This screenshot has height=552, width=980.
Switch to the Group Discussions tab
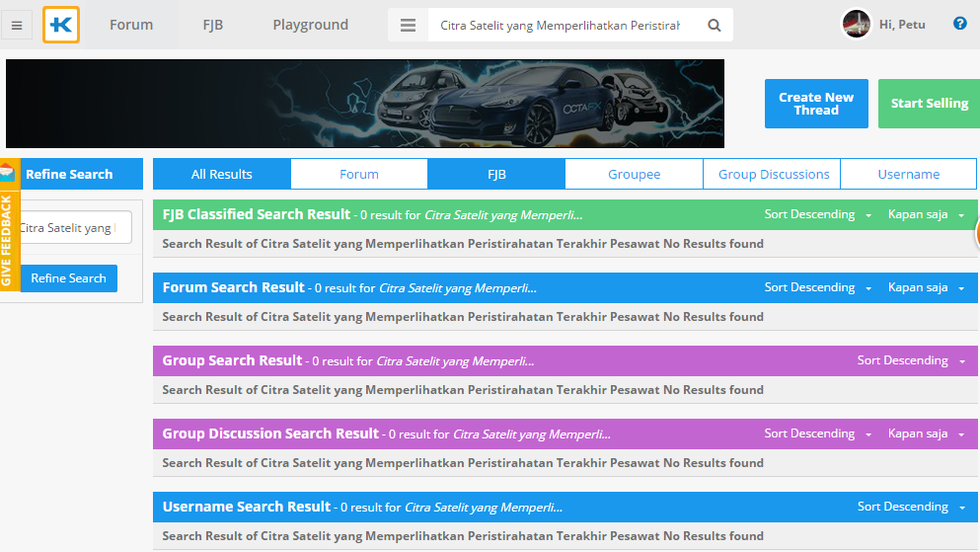pos(774,174)
